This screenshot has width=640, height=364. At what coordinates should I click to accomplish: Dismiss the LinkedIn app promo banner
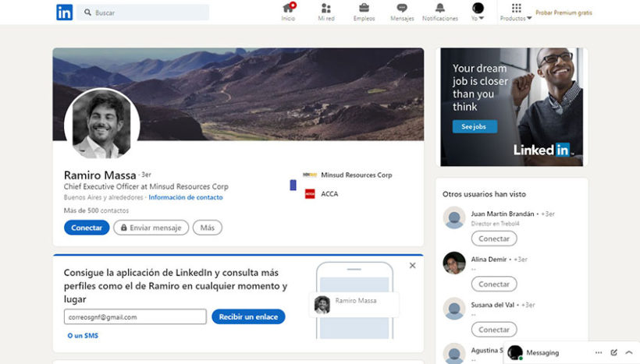(412, 266)
